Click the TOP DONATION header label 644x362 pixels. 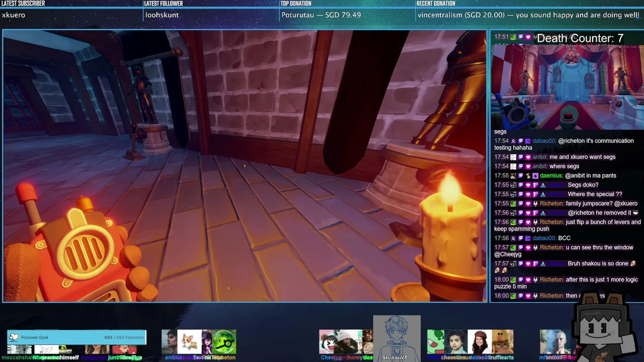point(296,4)
